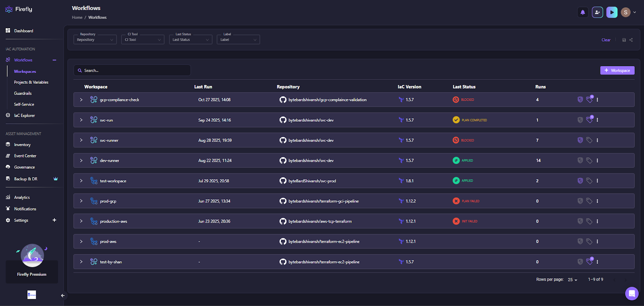Expand the svc-runner workspace row
This screenshot has height=306, width=644.
(81, 140)
